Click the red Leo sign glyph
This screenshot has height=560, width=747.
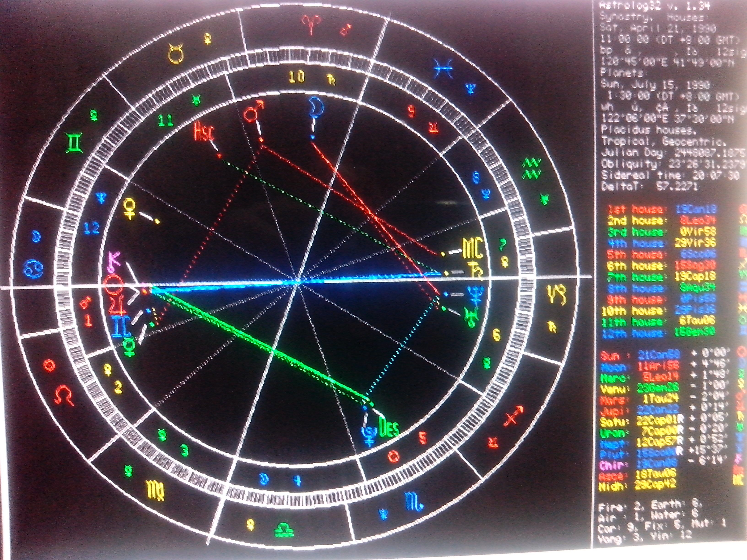64,395
